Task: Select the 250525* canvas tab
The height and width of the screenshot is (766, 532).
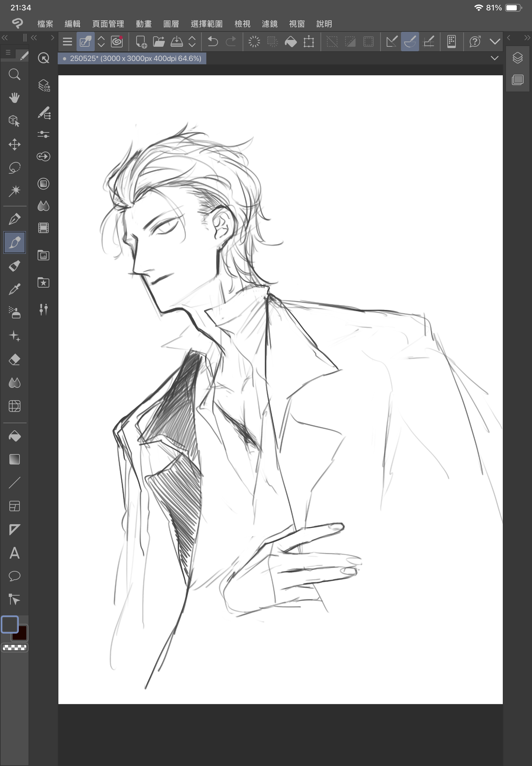Action: (132, 58)
